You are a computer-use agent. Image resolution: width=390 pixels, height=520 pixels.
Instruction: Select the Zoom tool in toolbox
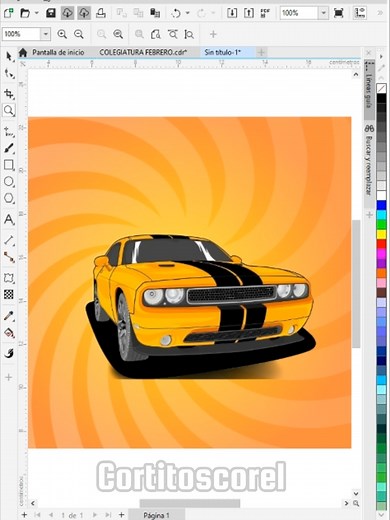point(9,110)
